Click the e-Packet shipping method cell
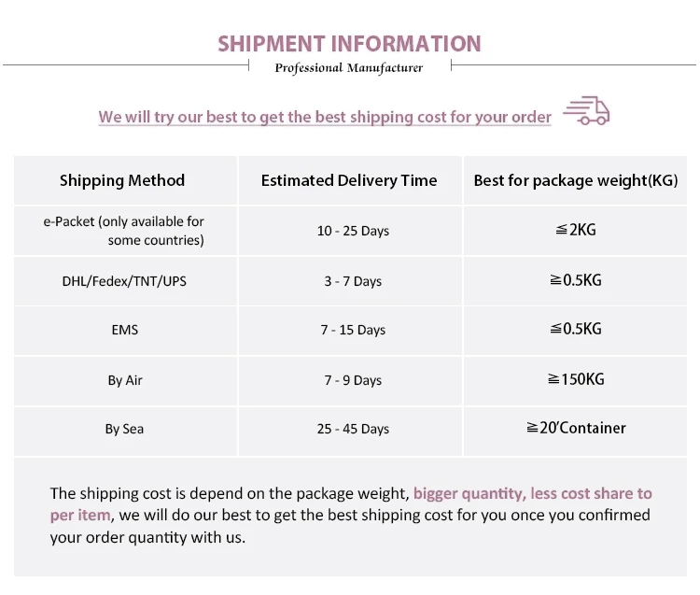The width and height of the screenshot is (700, 595). tap(123, 231)
